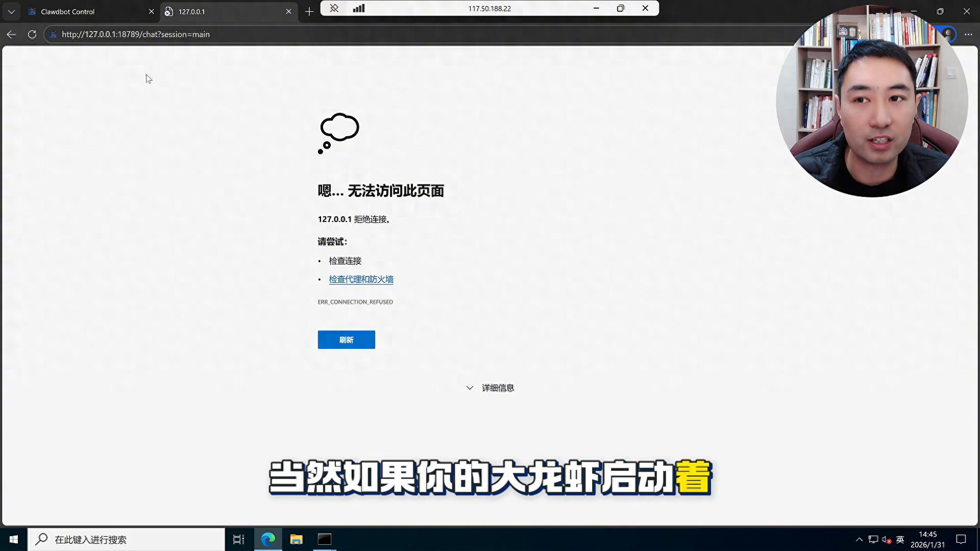The width and height of the screenshot is (980, 551).
Task: Open the tab search dropdown chevron
Action: click(x=11, y=11)
